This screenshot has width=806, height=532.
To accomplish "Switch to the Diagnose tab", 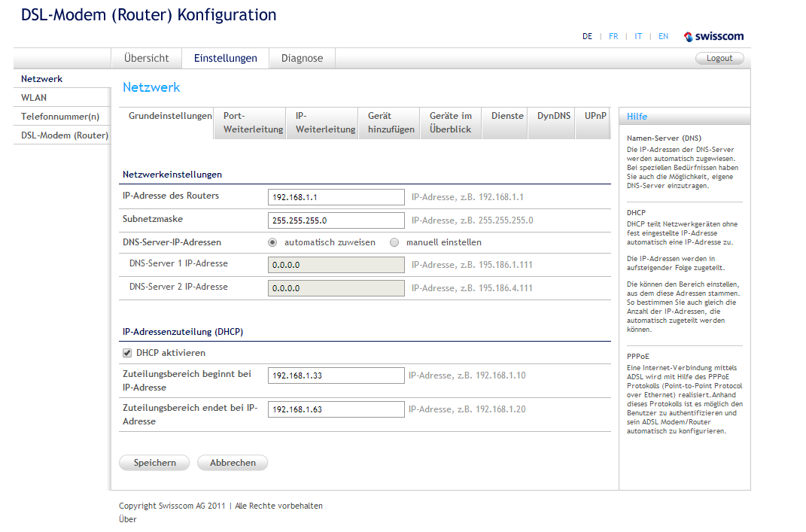I will pyautogui.click(x=302, y=58).
